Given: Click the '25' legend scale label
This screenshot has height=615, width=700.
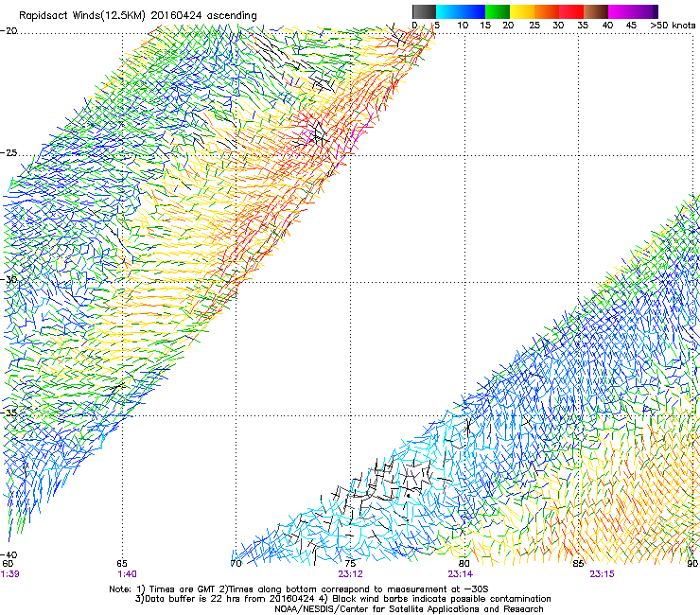Looking at the screenshot, I should click(534, 26).
